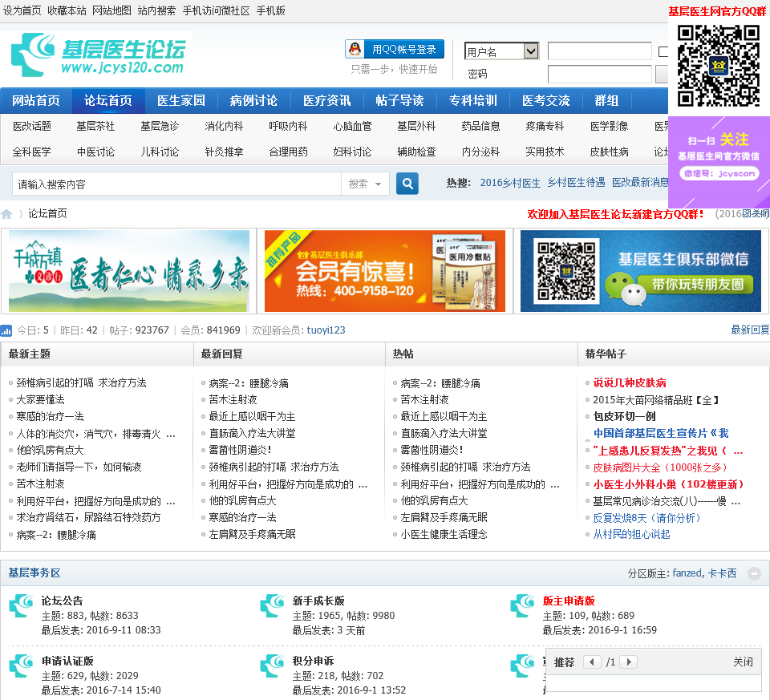Viewport: 770px width, 700px height.
Task: Click the QQ group QR code
Action: tap(719, 66)
